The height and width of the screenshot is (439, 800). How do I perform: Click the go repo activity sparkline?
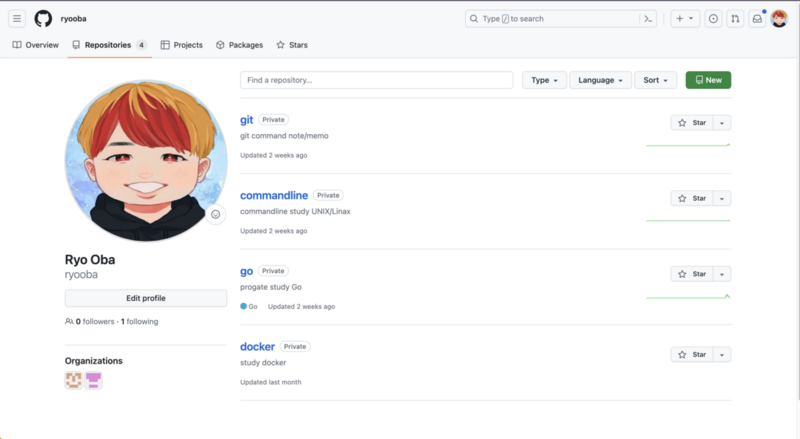point(688,297)
